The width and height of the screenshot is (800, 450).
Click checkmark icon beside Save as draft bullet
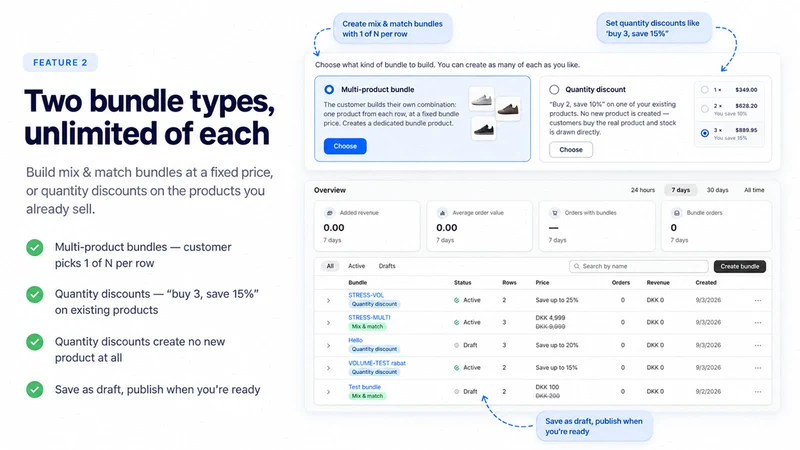tap(35, 390)
